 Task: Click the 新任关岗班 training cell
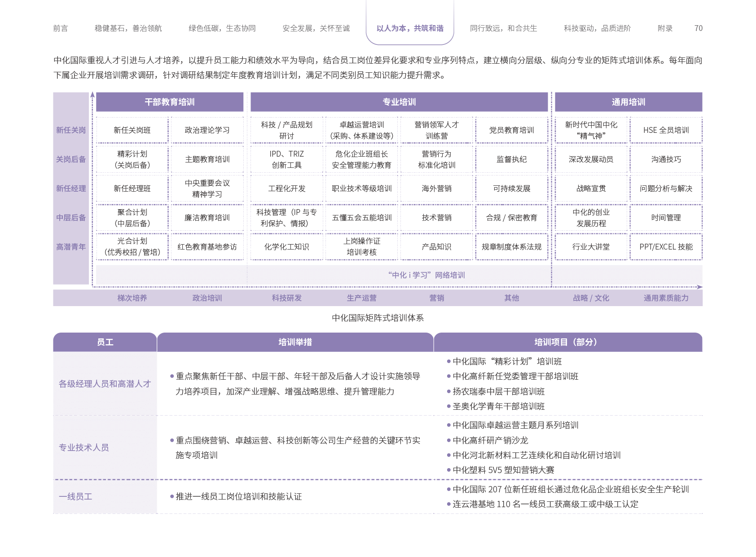132,130
